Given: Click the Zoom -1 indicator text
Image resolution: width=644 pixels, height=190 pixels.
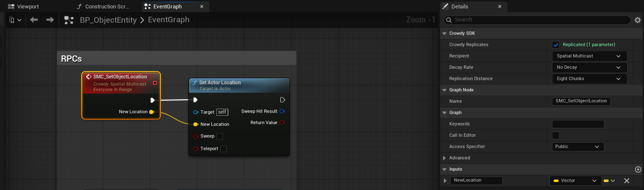Looking at the screenshot, I should tap(421, 20).
